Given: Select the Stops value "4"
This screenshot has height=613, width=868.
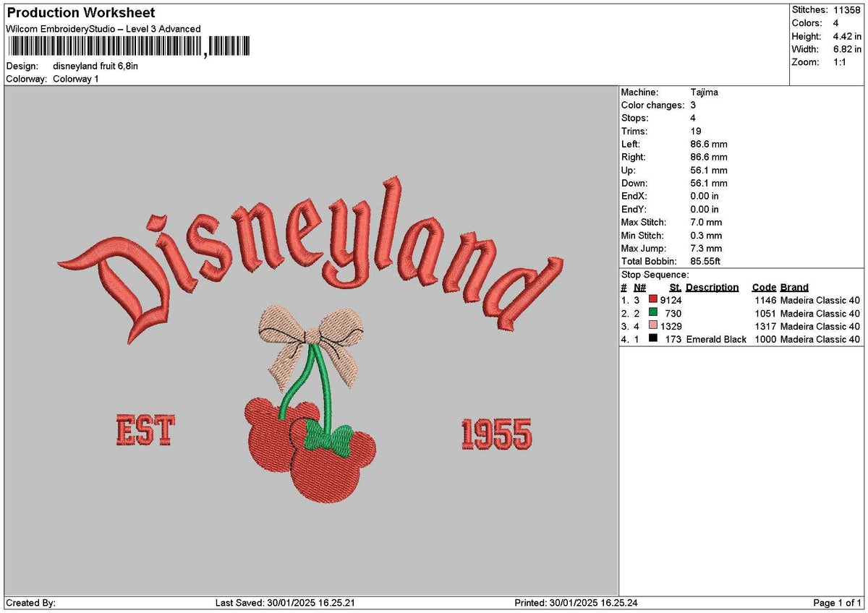Looking at the screenshot, I should click(693, 119).
